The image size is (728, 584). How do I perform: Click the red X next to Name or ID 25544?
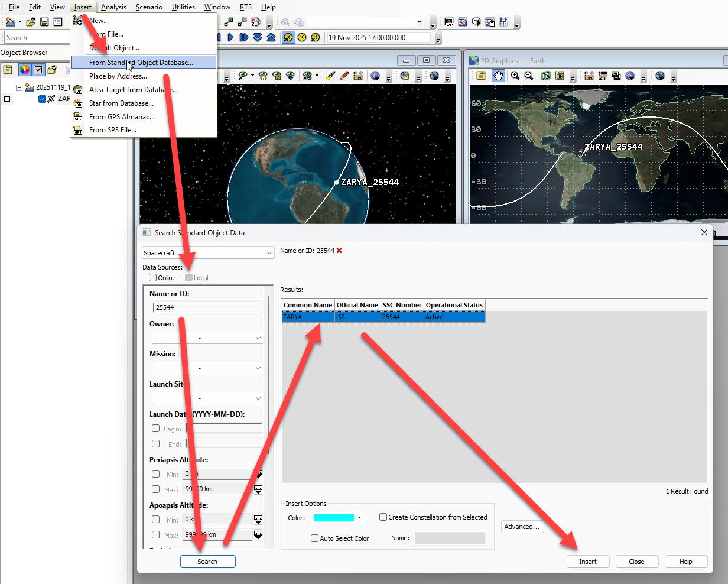point(339,251)
